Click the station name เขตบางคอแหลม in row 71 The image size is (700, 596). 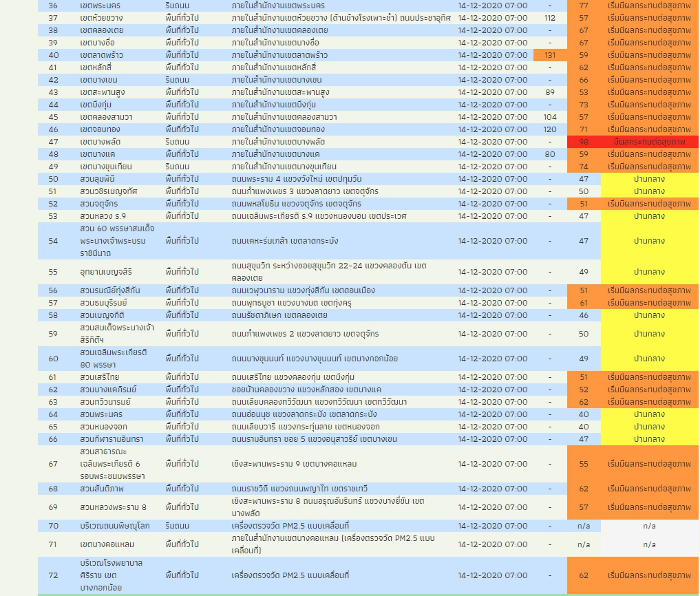coord(107,544)
